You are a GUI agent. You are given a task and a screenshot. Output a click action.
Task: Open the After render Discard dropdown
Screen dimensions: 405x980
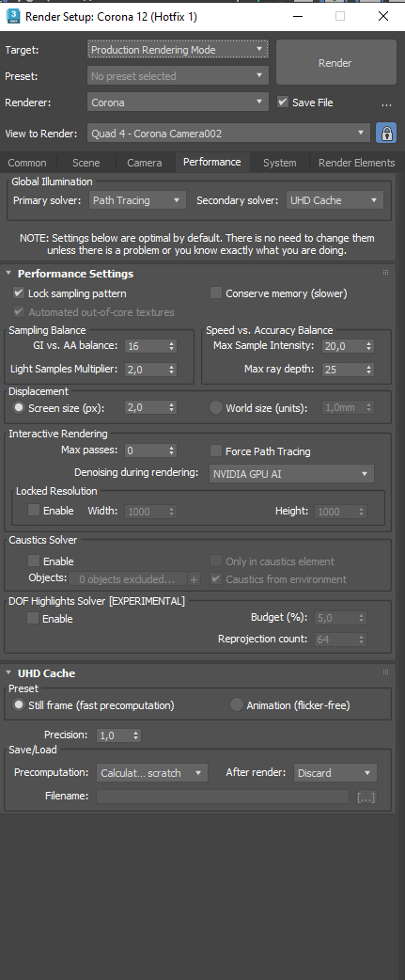pyautogui.click(x=335, y=772)
